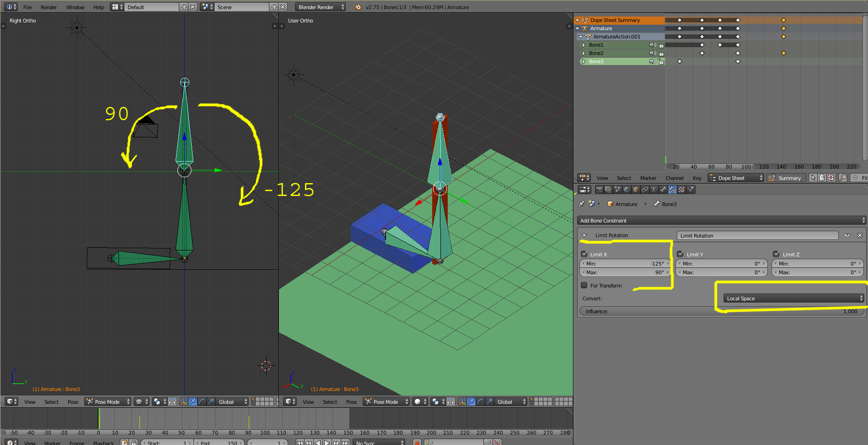Remove the Limit Rotation constraint with X

click(x=860, y=235)
